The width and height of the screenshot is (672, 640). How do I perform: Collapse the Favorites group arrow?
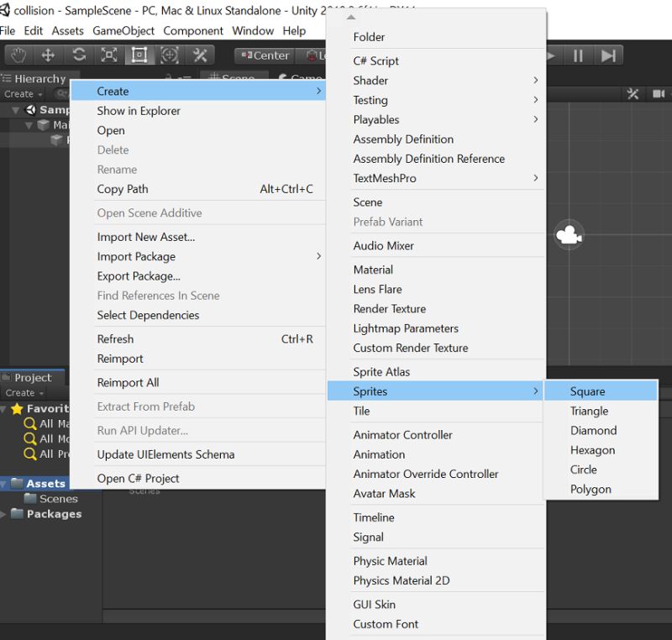click(x=3, y=409)
